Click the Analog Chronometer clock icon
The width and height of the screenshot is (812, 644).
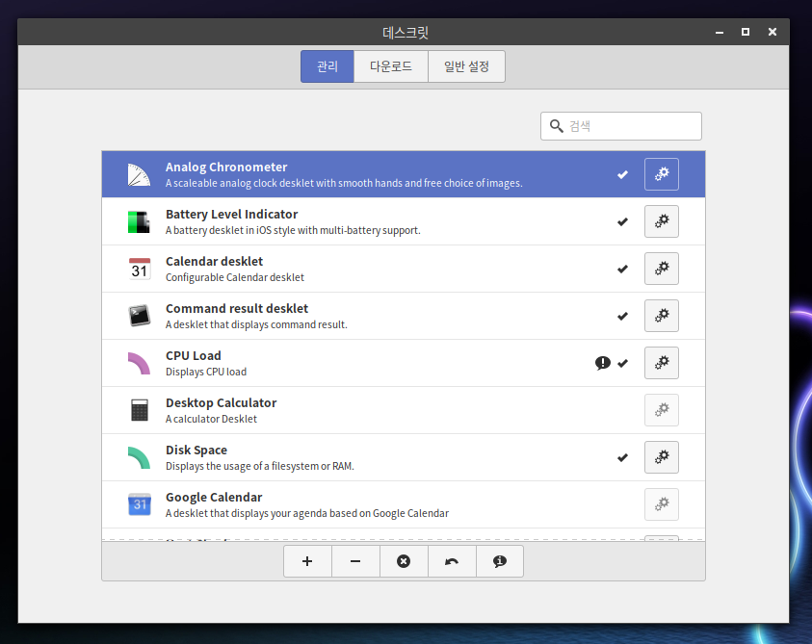pyautogui.click(x=139, y=175)
